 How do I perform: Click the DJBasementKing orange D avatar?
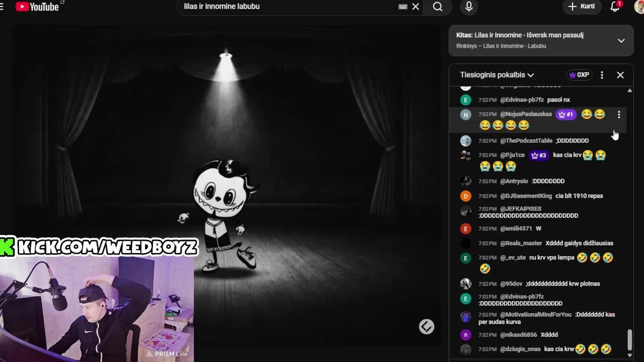pos(465,196)
